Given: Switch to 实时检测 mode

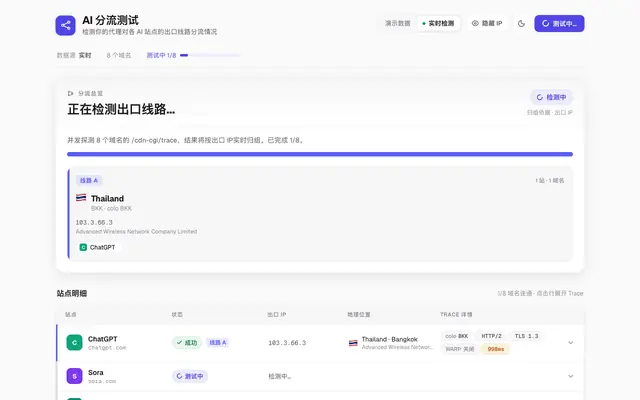Looking at the screenshot, I should point(438,23).
